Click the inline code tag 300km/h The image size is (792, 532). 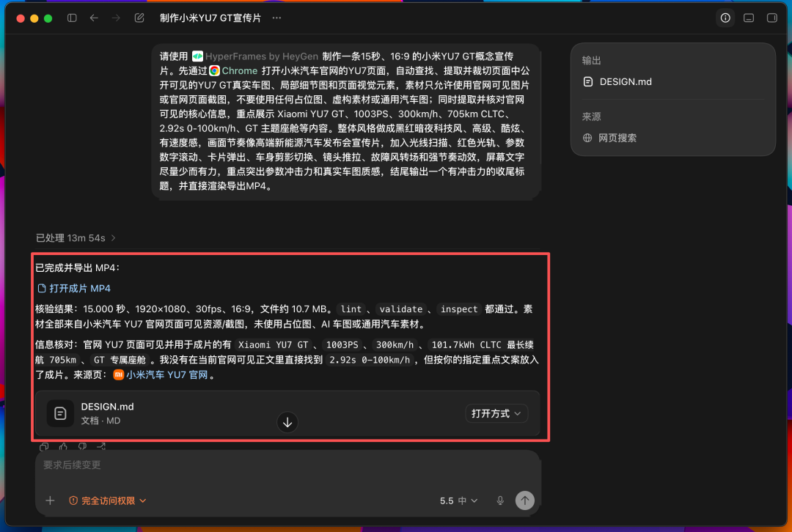pos(395,344)
